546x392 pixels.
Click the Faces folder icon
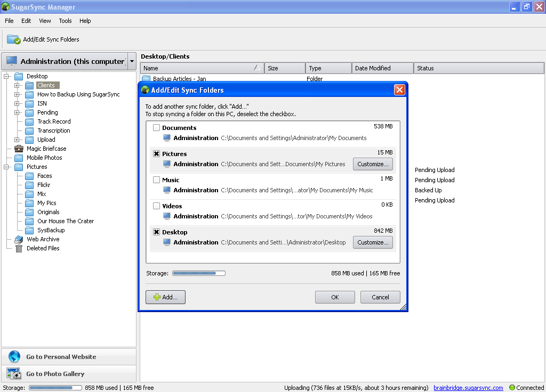pyautogui.click(x=30, y=176)
